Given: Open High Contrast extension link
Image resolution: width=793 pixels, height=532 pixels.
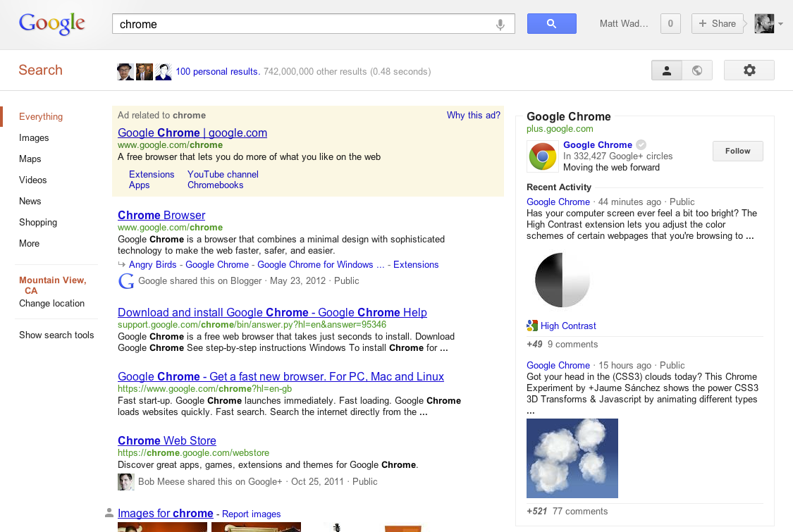Looking at the screenshot, I should pyautogui.click(x=568, y=326).
